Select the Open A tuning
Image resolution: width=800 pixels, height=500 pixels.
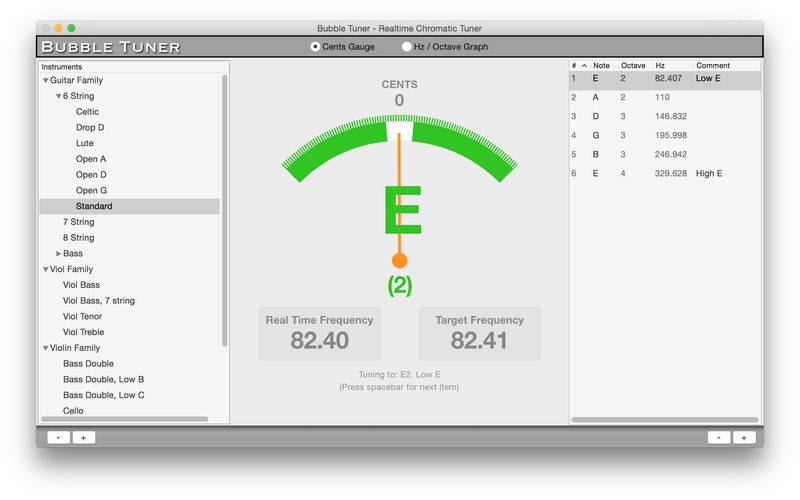click(91, 159)
